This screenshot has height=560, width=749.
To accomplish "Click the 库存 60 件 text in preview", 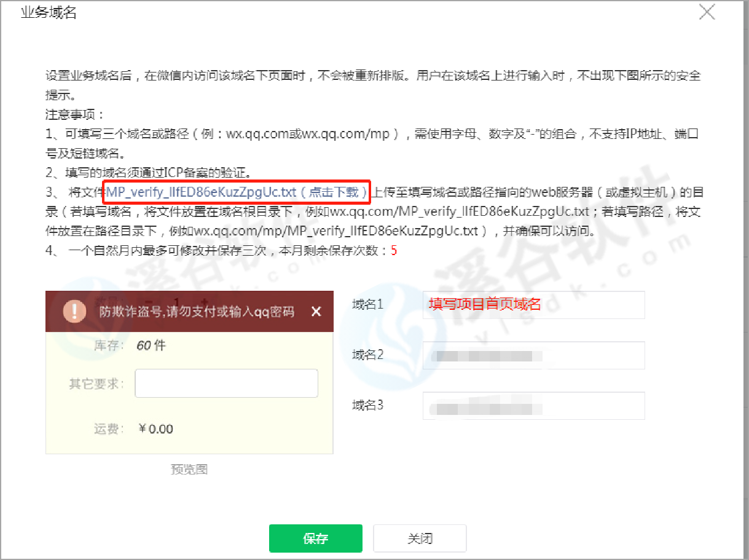I will point(130,345).
